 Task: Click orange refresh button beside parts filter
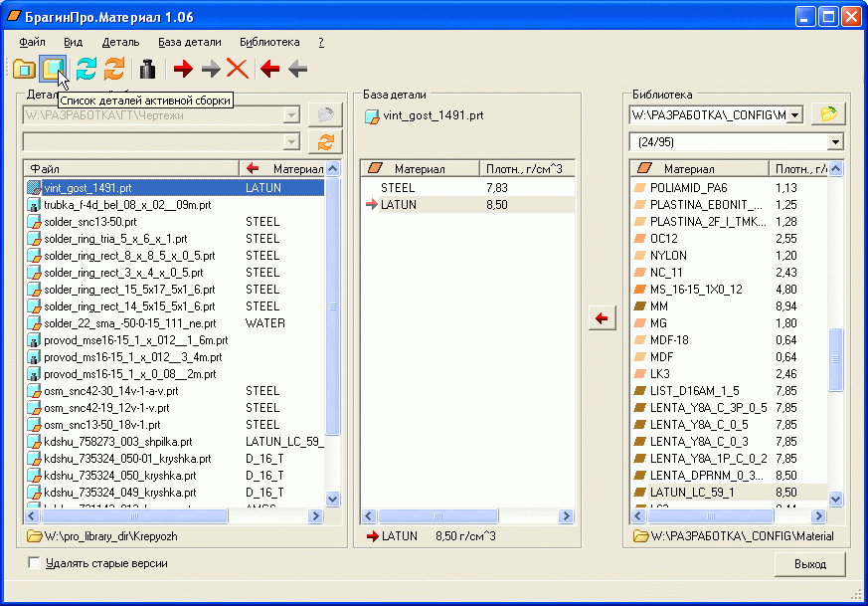pos(325,142)
